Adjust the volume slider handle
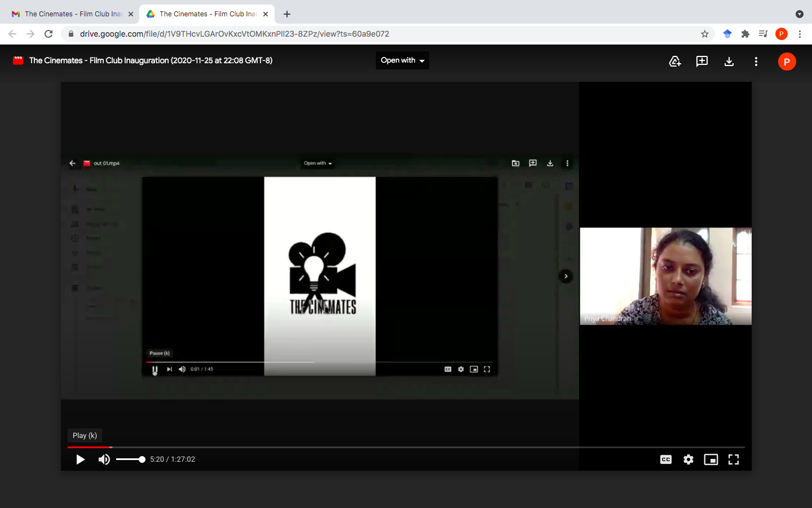 coord(142,459)
